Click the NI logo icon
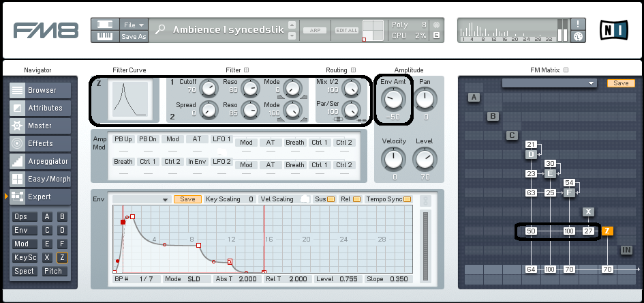The width and height of the screenshot is (644, 303). (614, 31)
